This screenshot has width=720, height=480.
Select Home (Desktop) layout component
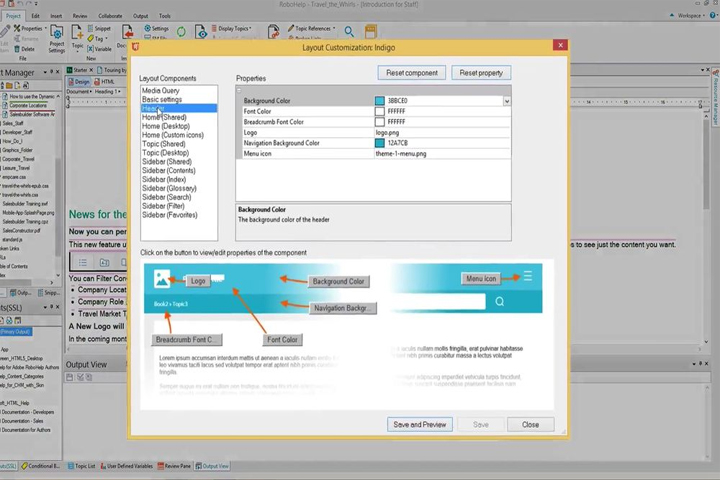pyautogui.click(x=166, y=126)
